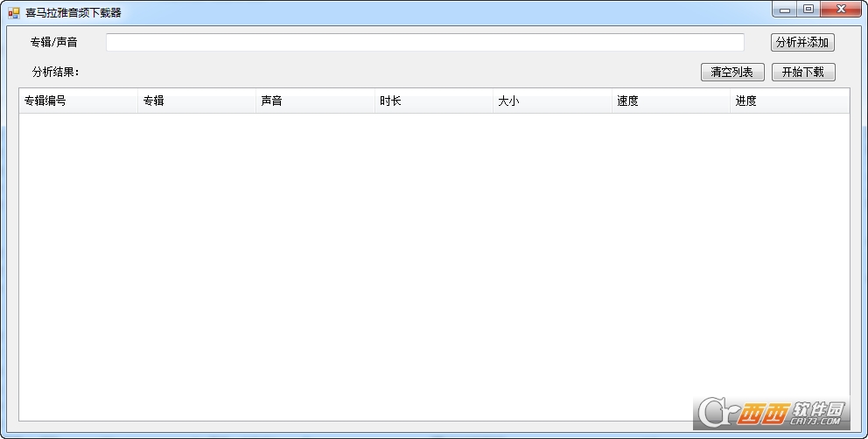This screenshot has height=439, width=868.
Task: Close the 喜马拉雅音频下载器 window
Action: [841, 10]
